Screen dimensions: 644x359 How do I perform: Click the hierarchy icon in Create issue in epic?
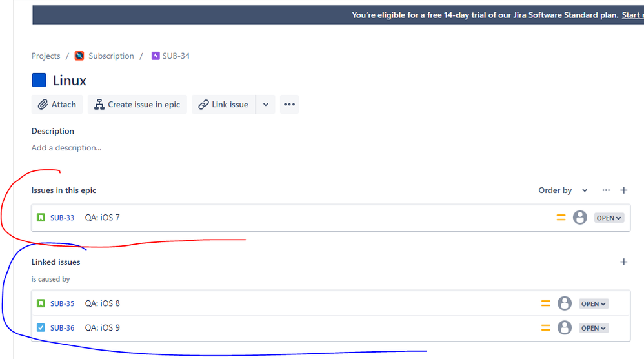pos(99,105)
